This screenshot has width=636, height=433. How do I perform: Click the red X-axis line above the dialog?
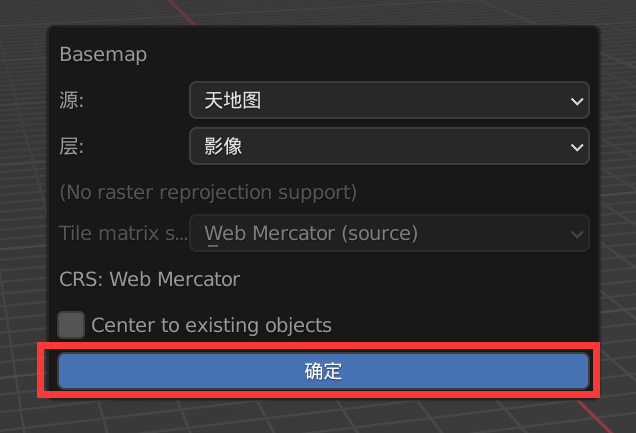point(182,12)
